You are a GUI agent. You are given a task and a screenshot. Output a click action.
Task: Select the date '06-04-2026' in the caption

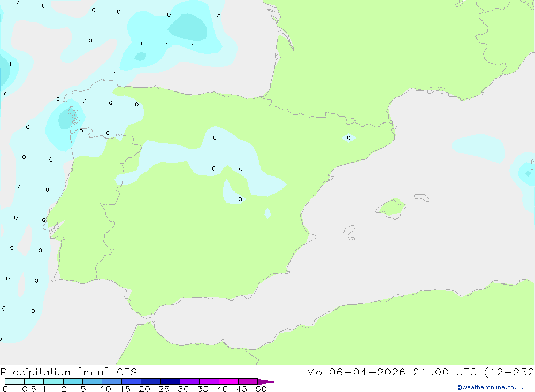tap(367, 372)
